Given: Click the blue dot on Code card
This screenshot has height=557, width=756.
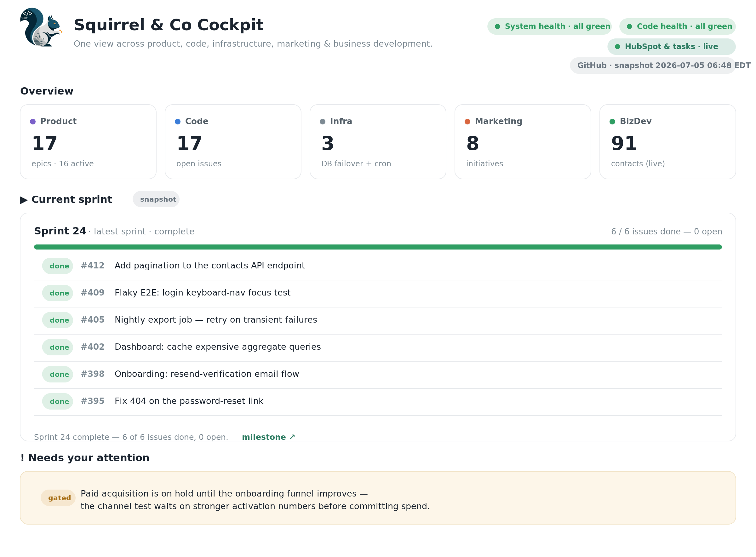Looking at the screenshot, I should (178, 122).
